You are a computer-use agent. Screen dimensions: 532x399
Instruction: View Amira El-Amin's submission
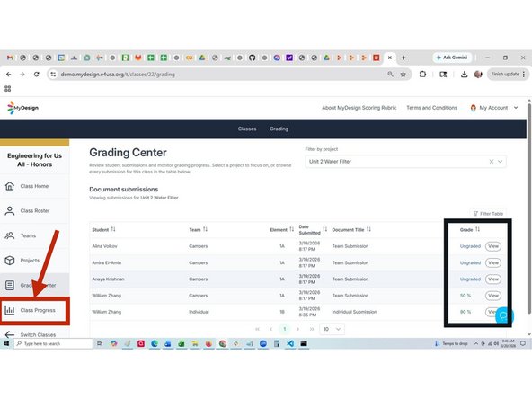coord(493,262)
